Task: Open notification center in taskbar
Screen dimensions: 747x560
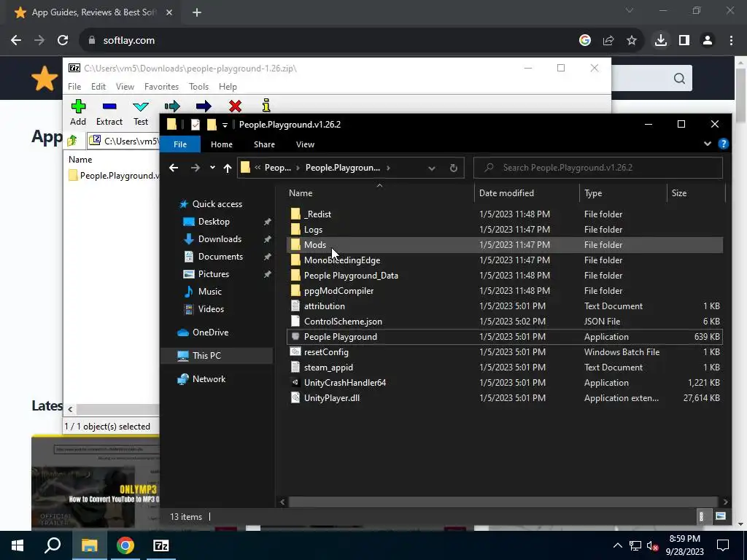Action: pyautogui.click(x=723, y=545)
